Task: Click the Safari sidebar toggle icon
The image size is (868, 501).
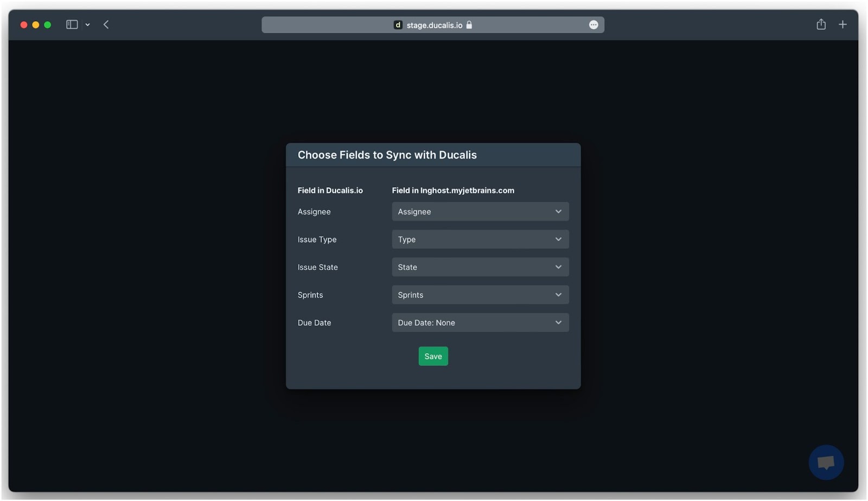Action: (72, 24)
